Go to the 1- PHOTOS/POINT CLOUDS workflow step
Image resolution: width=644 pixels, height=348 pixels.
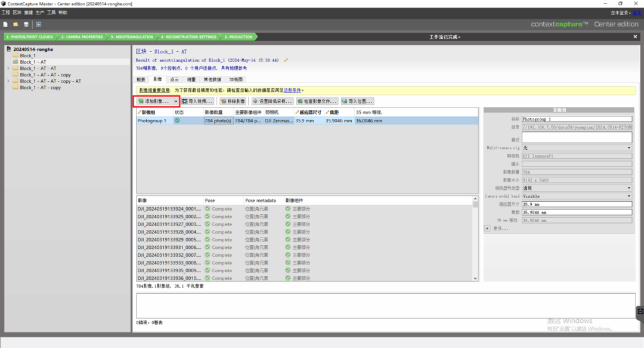30,37
